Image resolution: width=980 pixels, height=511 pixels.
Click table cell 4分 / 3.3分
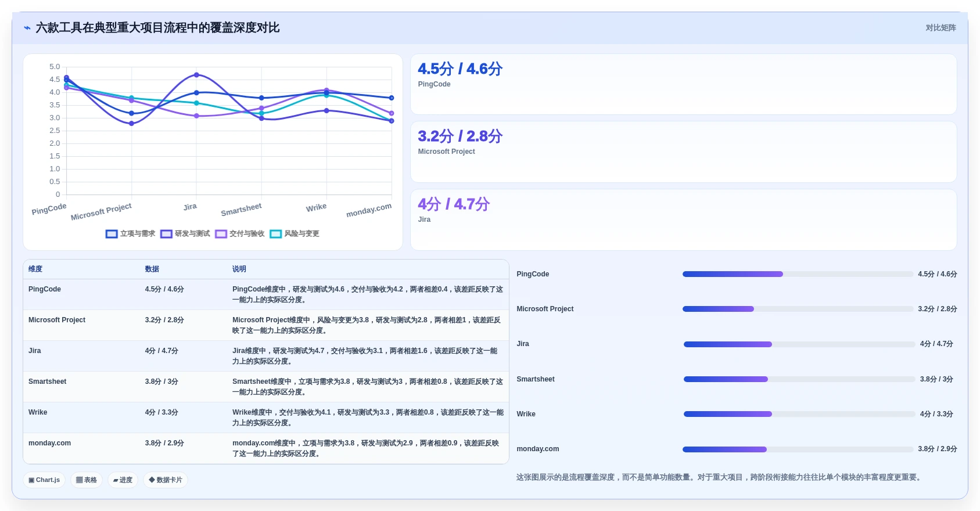(x=161, y=412)
